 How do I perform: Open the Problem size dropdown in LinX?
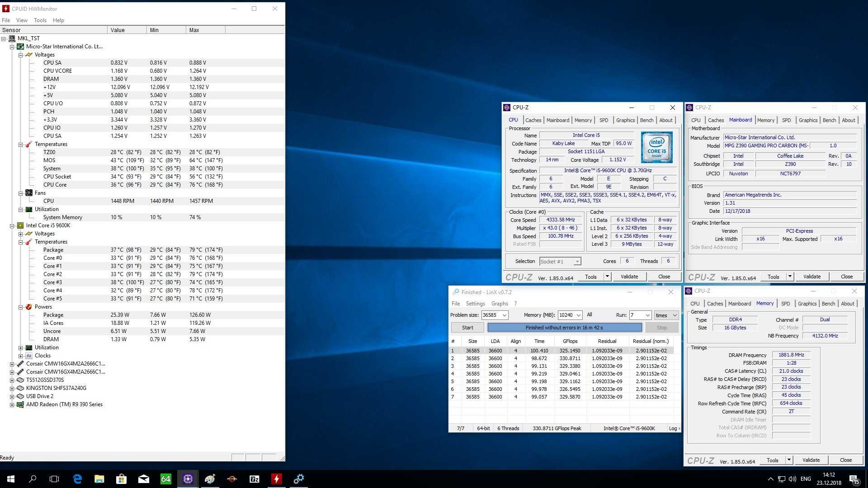[x=505, y=315]
